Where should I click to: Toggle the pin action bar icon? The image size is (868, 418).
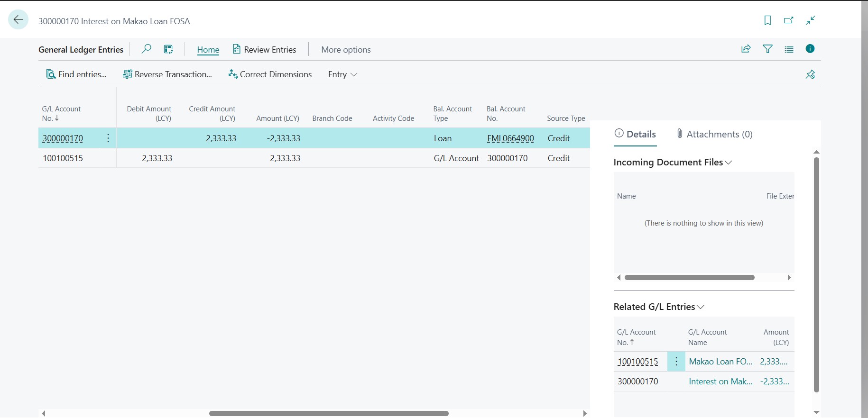(x=810, y=74)
